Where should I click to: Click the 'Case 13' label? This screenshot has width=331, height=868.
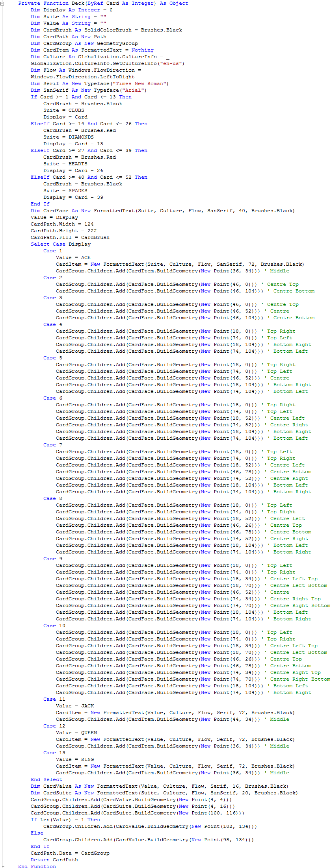coord(54,753)
